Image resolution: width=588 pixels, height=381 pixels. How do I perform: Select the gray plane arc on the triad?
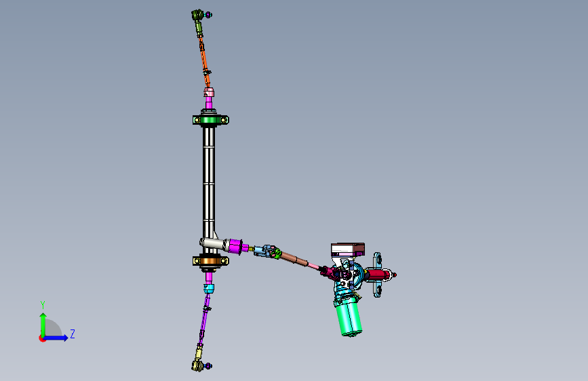(x=54, y=328)
